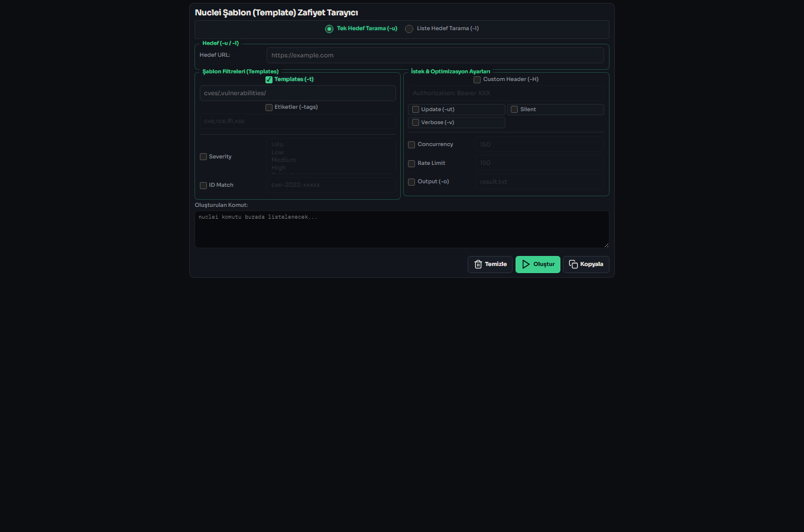Enable the Silent checkbox
804x532 pixels.
pyautogui.click(x=514, y=109)
